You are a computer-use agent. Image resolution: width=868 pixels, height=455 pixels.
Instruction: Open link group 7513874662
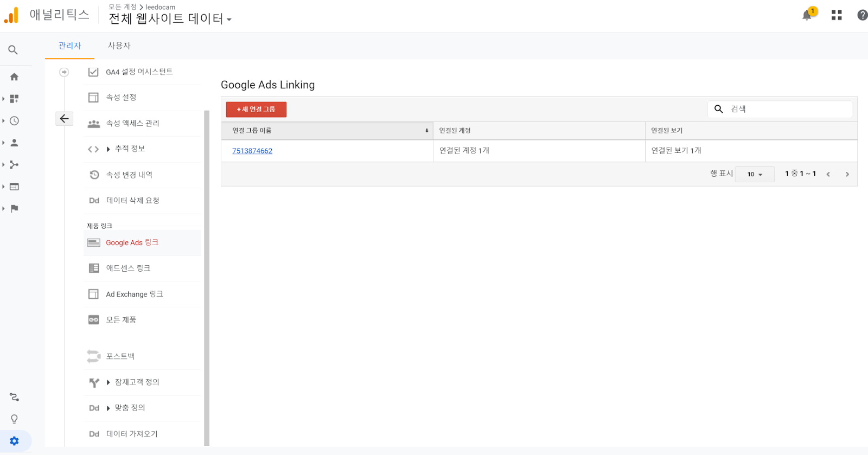click(252, 151)
